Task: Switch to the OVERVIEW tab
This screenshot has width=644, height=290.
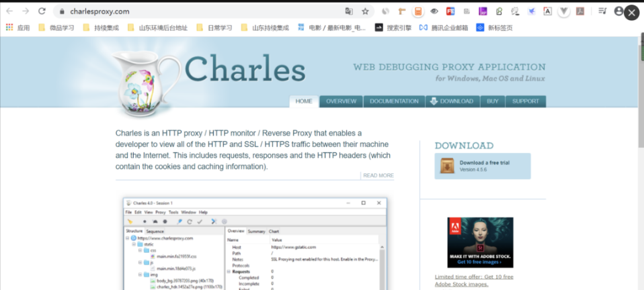Action: pyautogui.click(x=341, y=101)
